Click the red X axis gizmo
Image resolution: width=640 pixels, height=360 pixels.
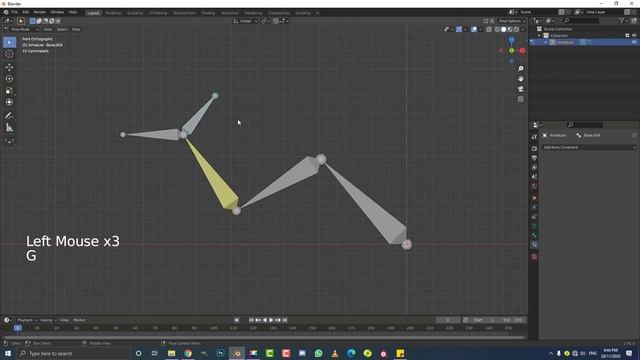[522, 51]
